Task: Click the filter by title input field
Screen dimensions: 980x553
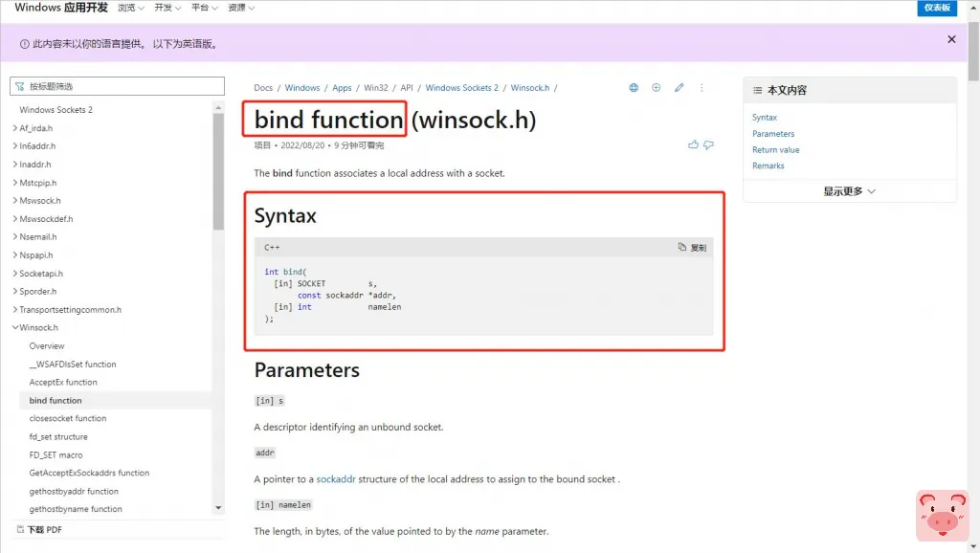Action: coord(117,86)
